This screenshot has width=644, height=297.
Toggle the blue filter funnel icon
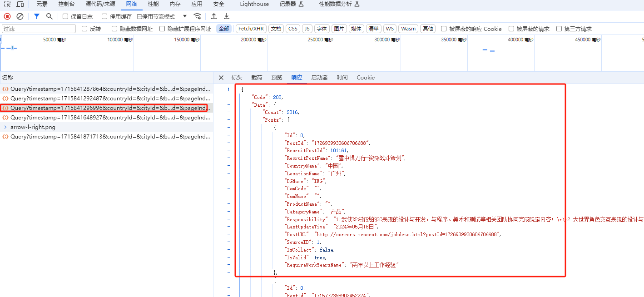37,16
